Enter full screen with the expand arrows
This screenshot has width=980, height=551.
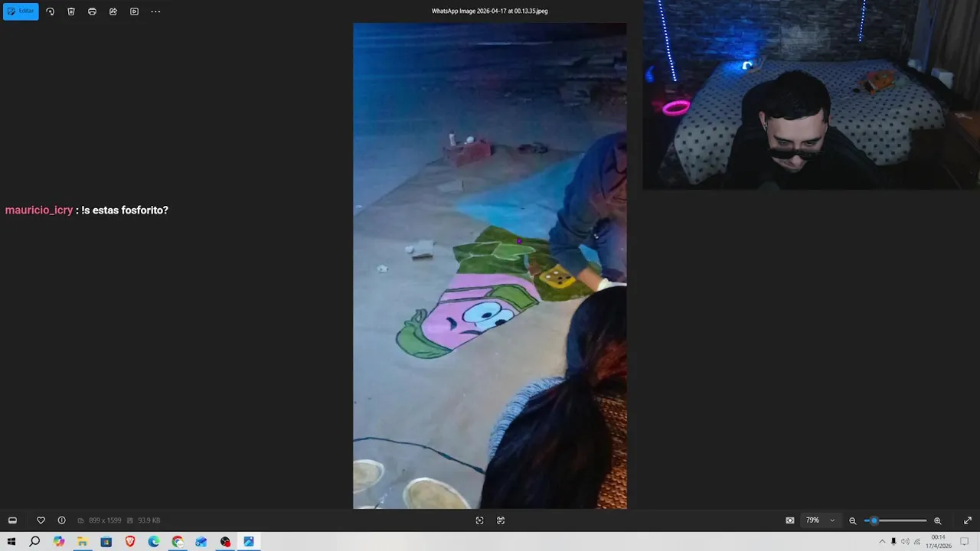[x=967, y=520]
